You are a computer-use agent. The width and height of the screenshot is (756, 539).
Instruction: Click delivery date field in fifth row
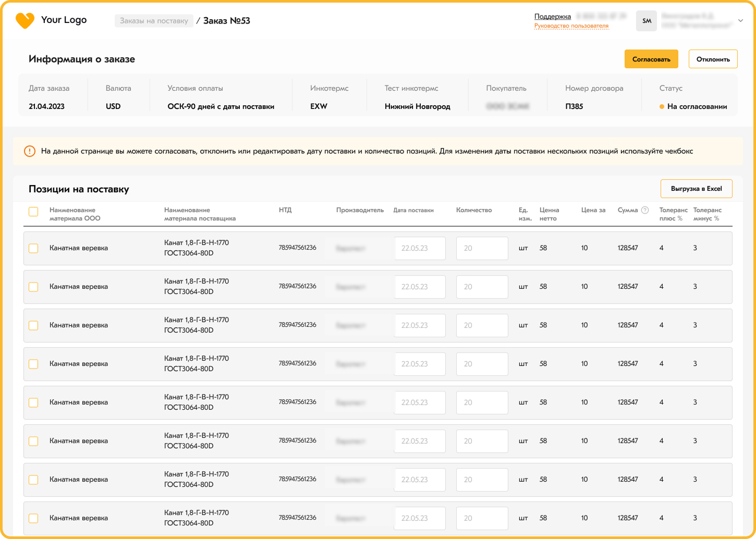pos(420,402)
